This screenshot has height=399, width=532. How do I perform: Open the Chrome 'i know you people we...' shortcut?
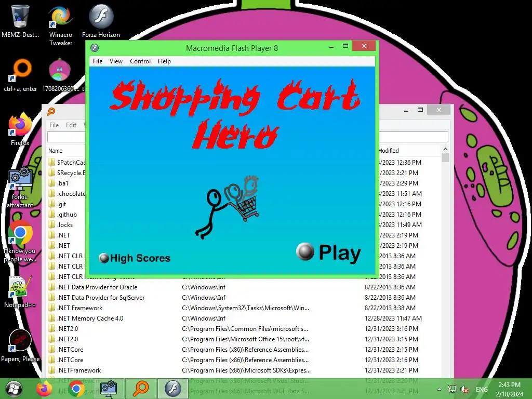(20, 242)
